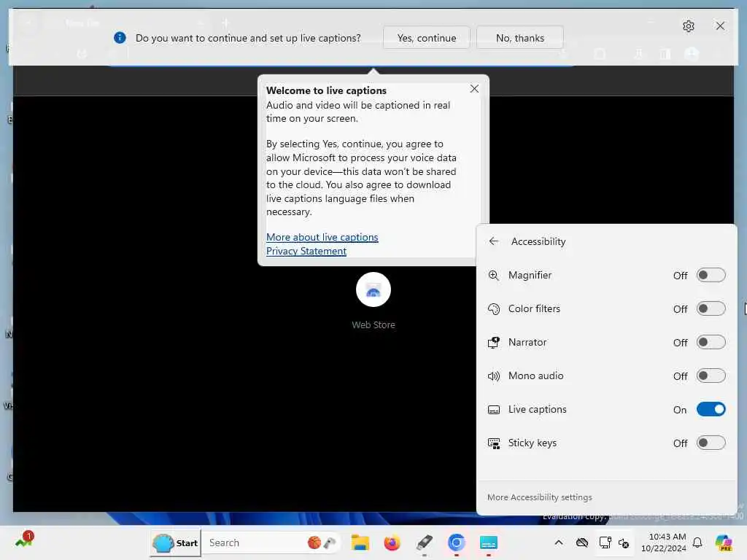This screenshot has width=747, height=560.
Task: Toggle the Color filters switch
Action: point(711,308)
